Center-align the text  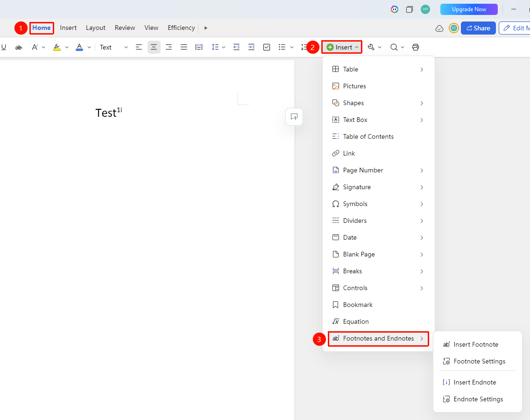[154, 47]
